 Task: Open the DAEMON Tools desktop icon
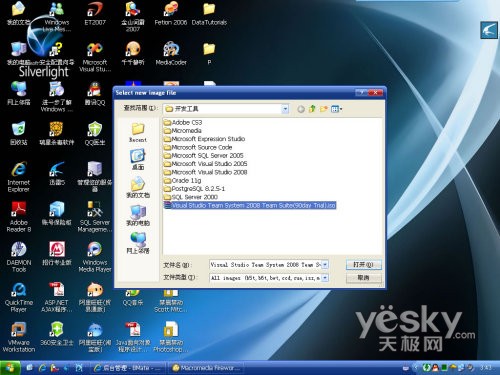[19, 257]
